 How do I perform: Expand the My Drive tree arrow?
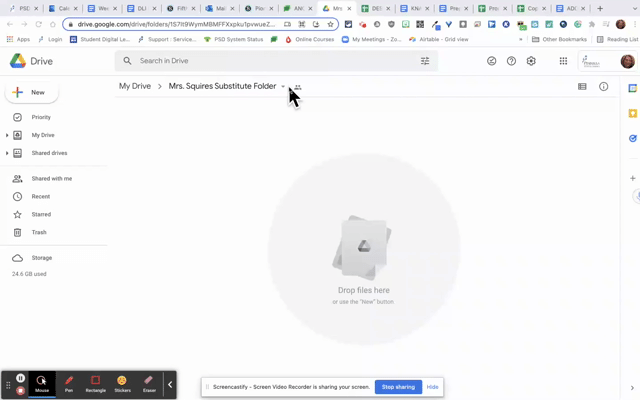click(7, 135)
